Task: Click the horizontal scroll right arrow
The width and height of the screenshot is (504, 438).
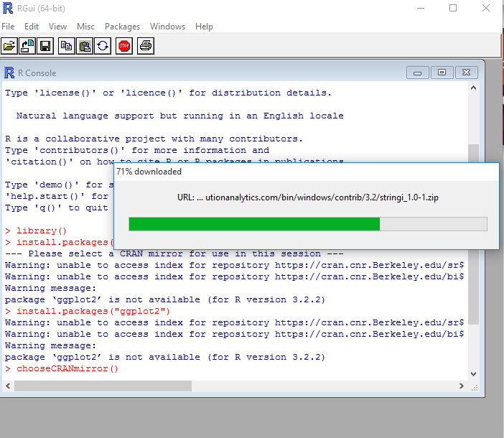Action: [462, 386]
